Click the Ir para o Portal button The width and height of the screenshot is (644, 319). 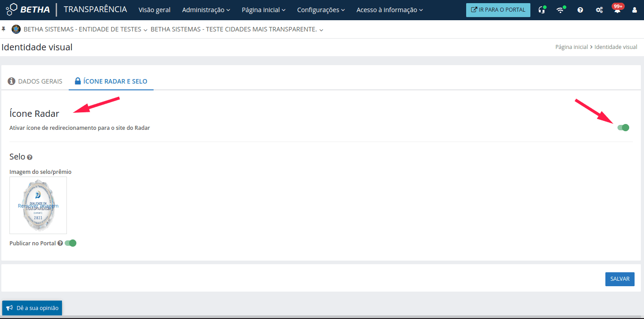click(x=498, y=10)
